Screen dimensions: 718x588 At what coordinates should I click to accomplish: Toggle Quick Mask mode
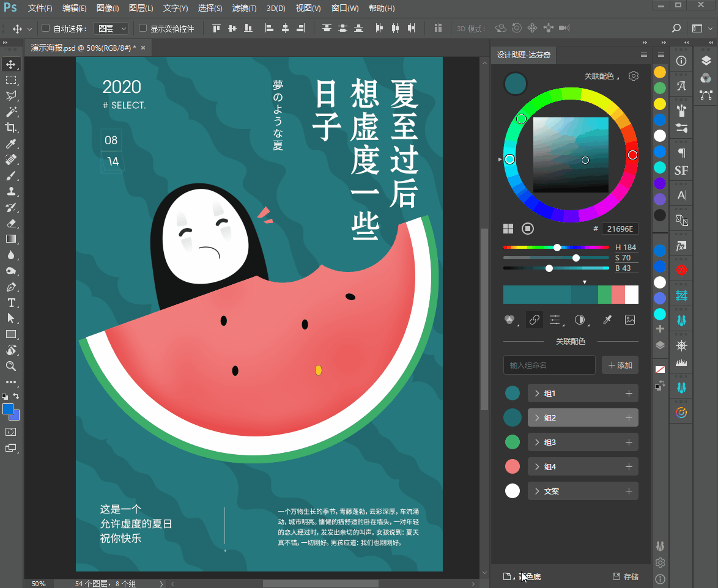11,432
